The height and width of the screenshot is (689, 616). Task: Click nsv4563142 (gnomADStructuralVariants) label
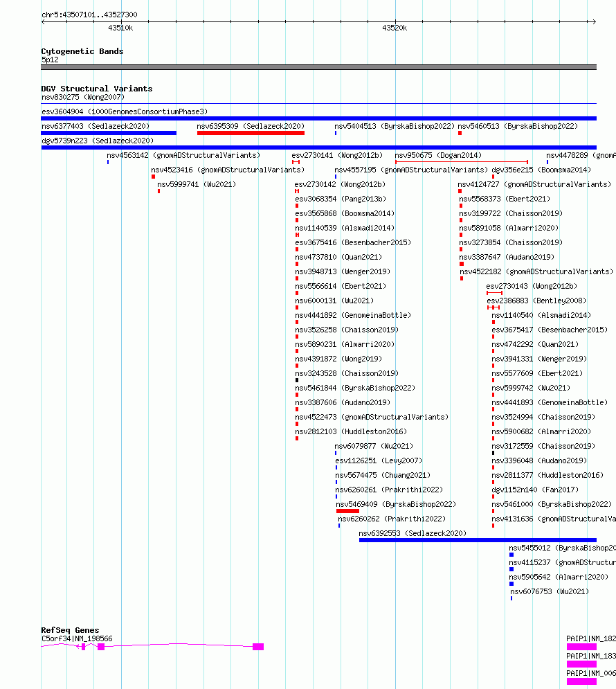[x=183, y=155]
